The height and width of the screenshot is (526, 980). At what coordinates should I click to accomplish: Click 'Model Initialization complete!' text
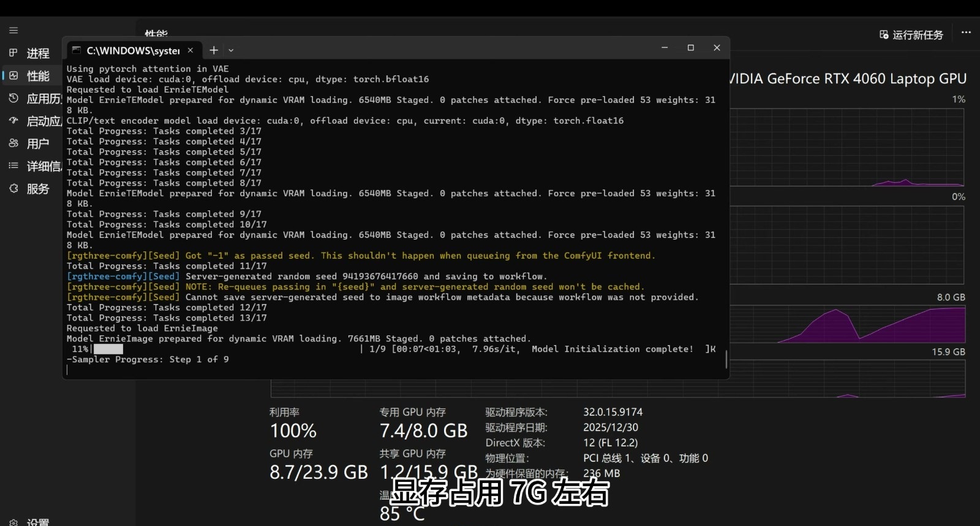pyautogui.click(x=612, y=349)
